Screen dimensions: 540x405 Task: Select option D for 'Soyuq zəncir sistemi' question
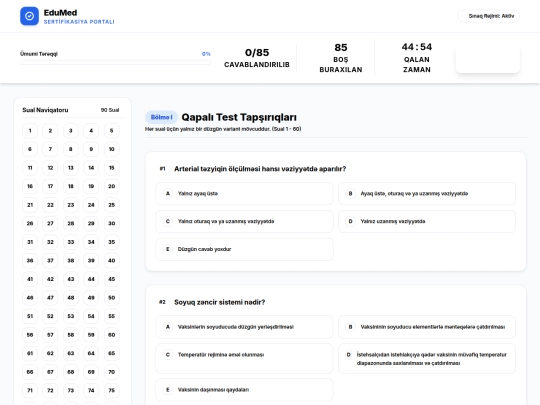pos(427,359)
